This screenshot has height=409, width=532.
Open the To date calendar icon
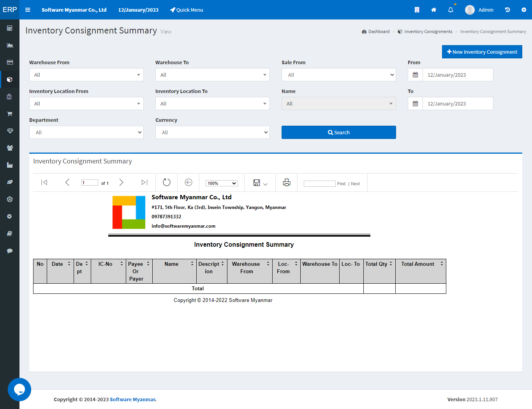[x=415, y=104]
